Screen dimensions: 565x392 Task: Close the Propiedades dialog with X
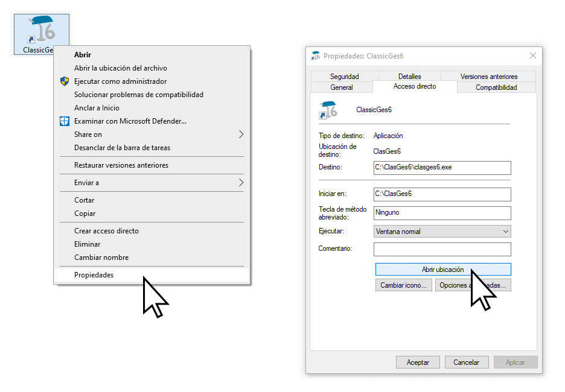tap(532, 56)
